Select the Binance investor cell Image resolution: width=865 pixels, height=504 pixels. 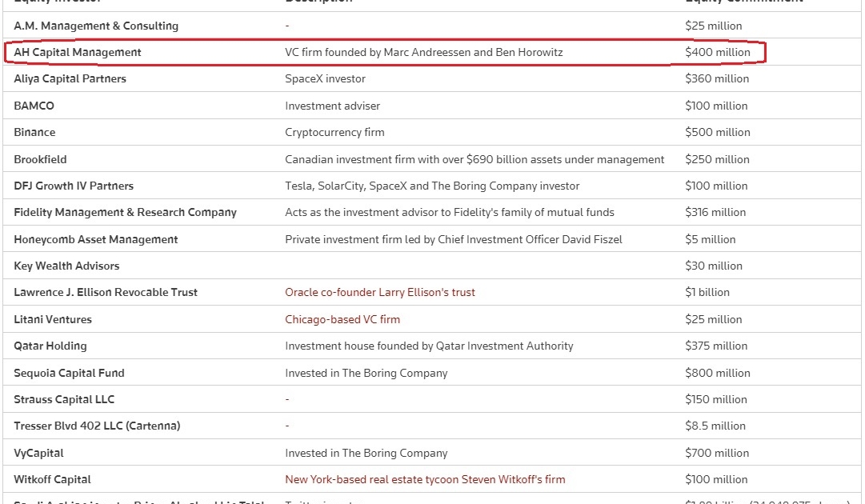[34, 132]
